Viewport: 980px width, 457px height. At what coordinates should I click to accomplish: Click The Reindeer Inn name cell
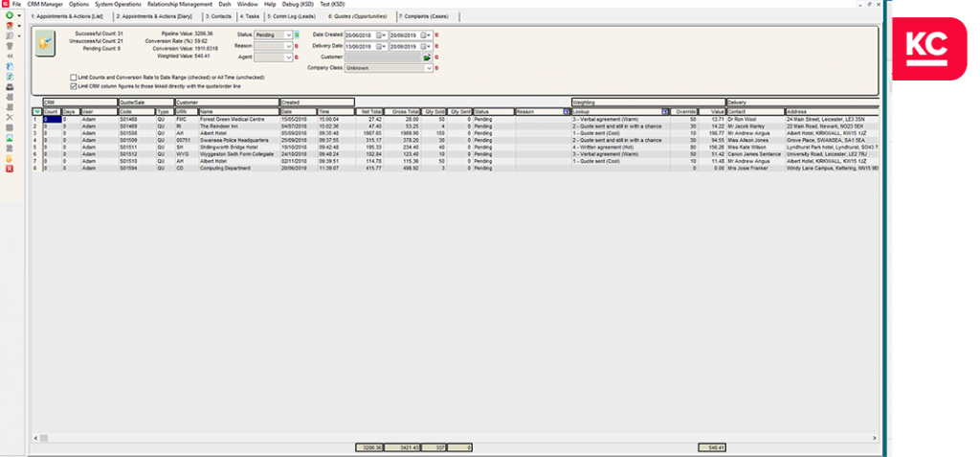pos(238,126)
